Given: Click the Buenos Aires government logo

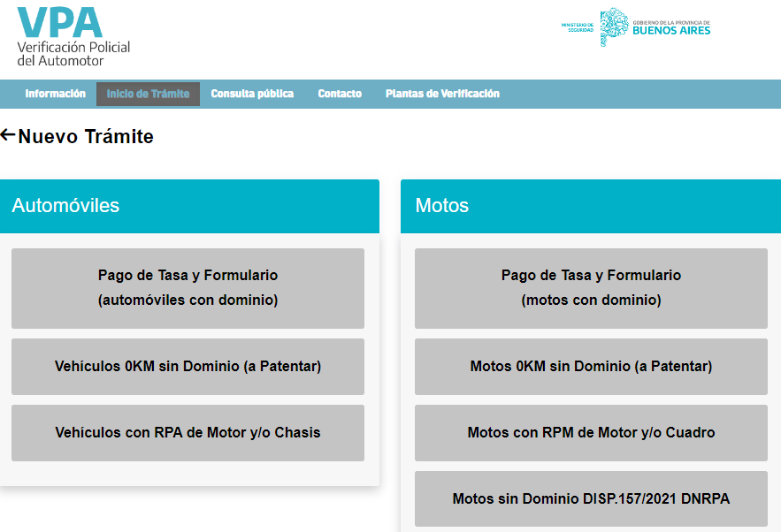Looking at the screenshot, I should [x=636, y=27].
